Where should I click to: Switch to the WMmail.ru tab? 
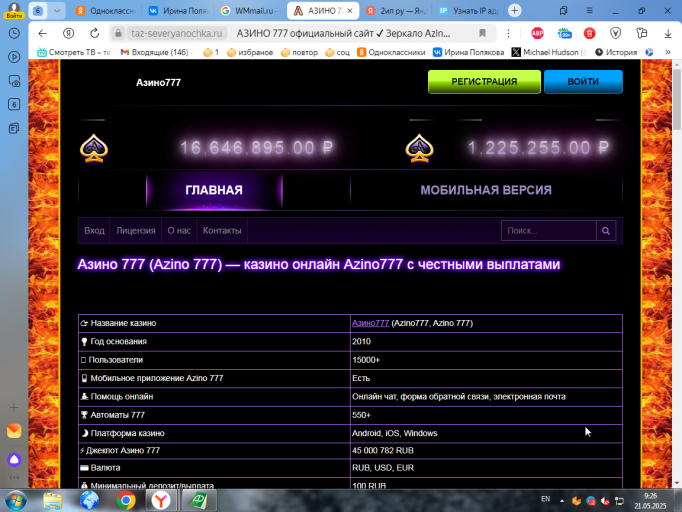[x=251, y=11]
